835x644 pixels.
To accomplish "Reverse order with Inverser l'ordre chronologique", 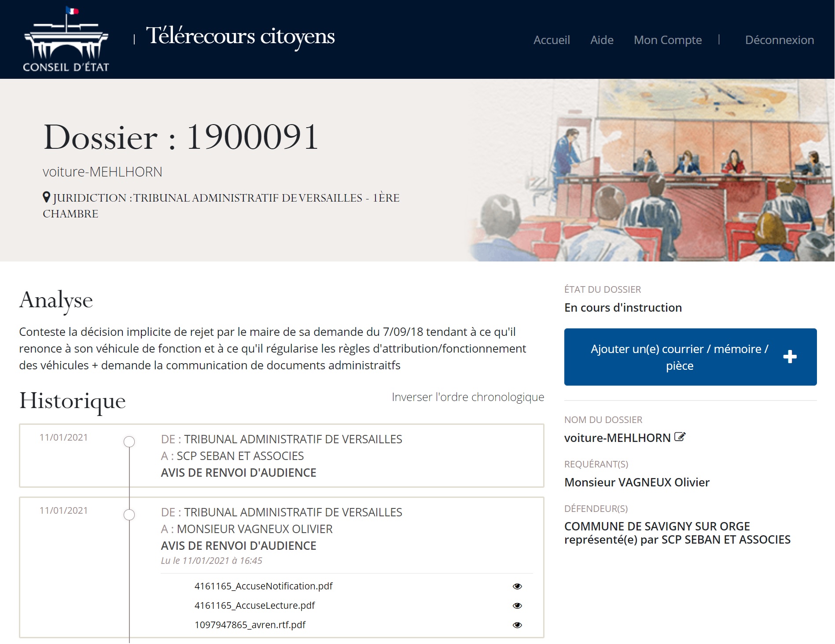I will [467, 397].
